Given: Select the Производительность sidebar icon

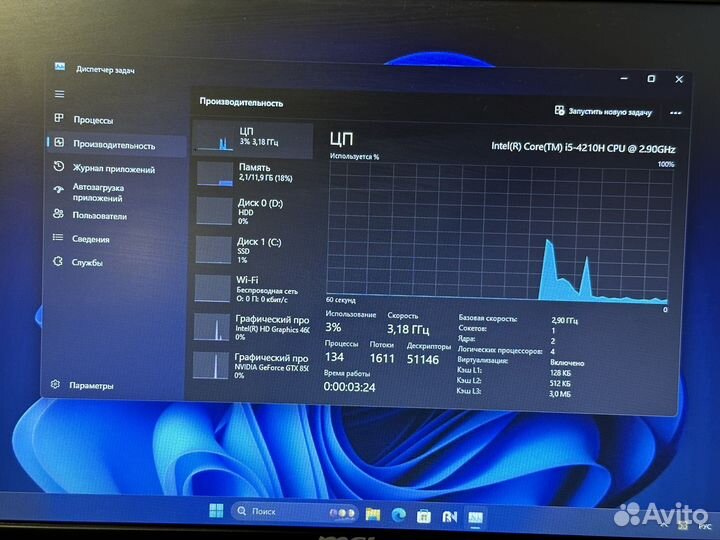Looking at the screenshot, I should (x=59, y=143).
